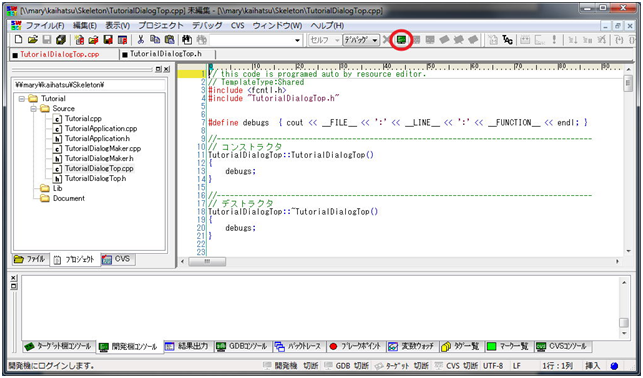
Task: Close the bottom console pane
Action: tap(14, 278)
